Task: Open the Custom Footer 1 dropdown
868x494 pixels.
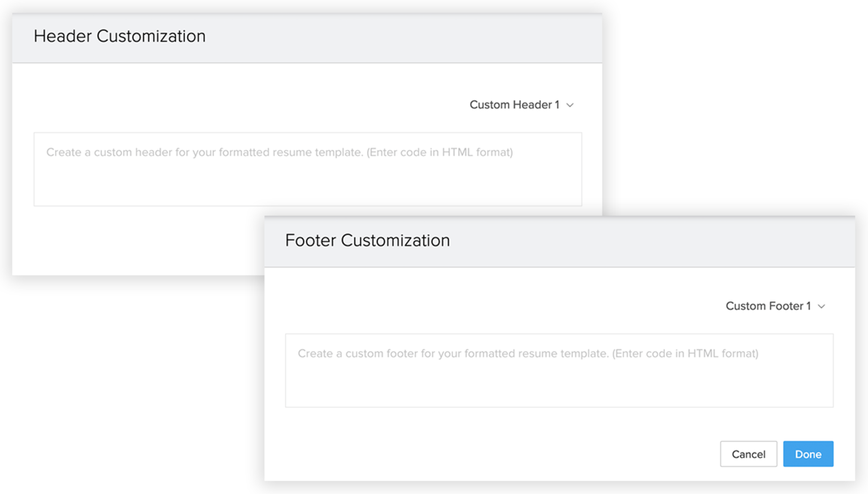Action: 775,306
